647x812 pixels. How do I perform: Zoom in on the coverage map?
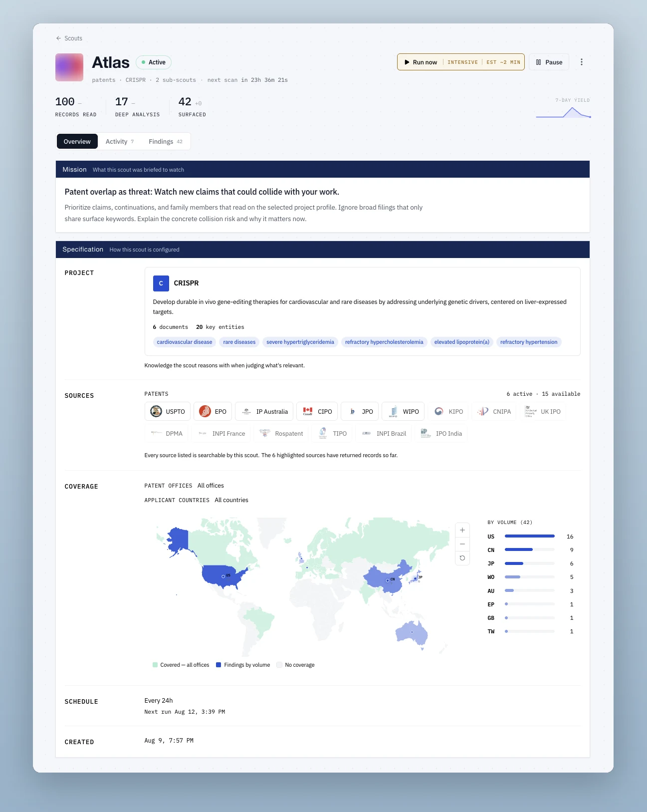pos(462,530)
